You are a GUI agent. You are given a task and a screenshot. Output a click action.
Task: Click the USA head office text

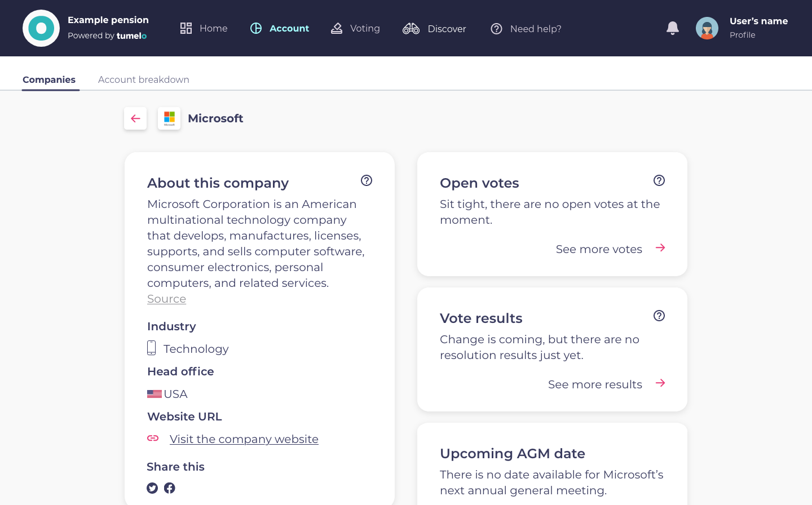pos(175,394)
